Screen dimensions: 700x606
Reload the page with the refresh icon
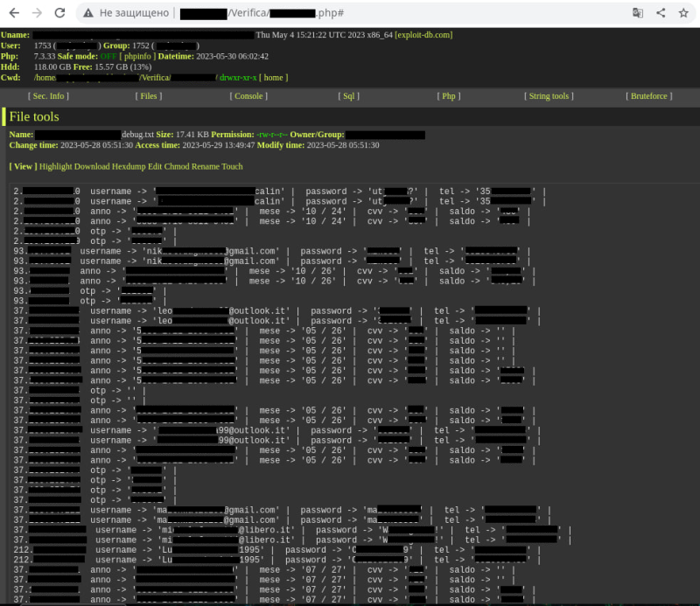[58, 13]
